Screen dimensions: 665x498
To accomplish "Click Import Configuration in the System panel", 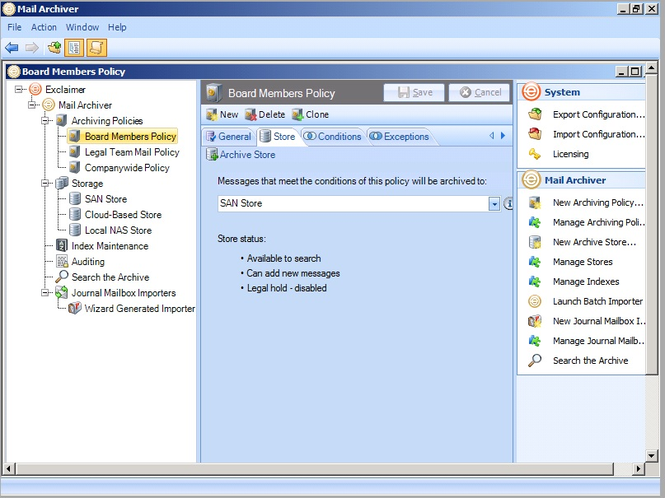I will [598, 134].
